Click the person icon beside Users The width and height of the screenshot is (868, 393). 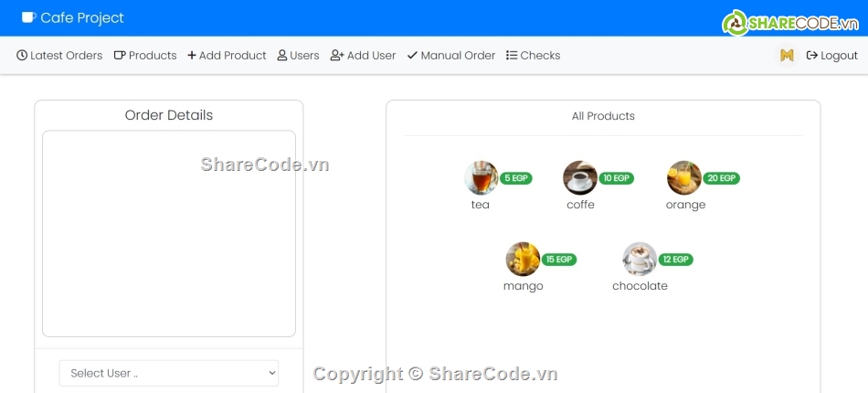coord(282,56)
